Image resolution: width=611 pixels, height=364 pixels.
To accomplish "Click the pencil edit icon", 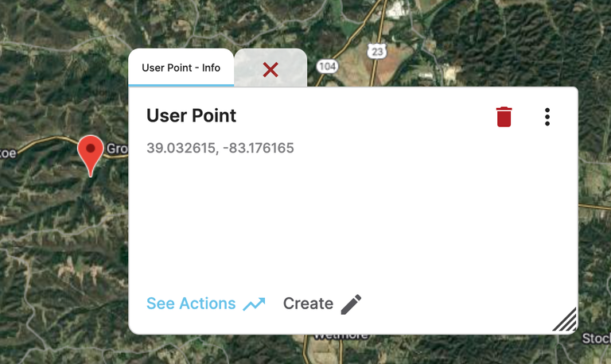I will (351, 304).
